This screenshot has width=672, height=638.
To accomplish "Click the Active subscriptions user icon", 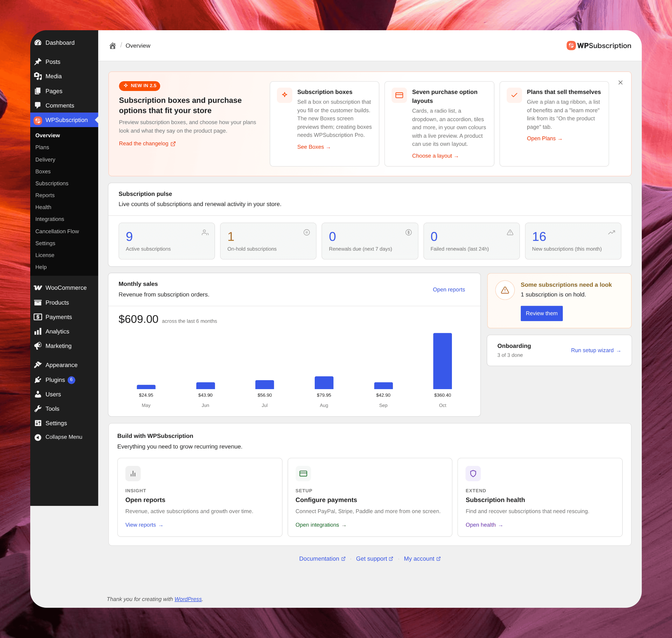I will [x=205, y=233].
